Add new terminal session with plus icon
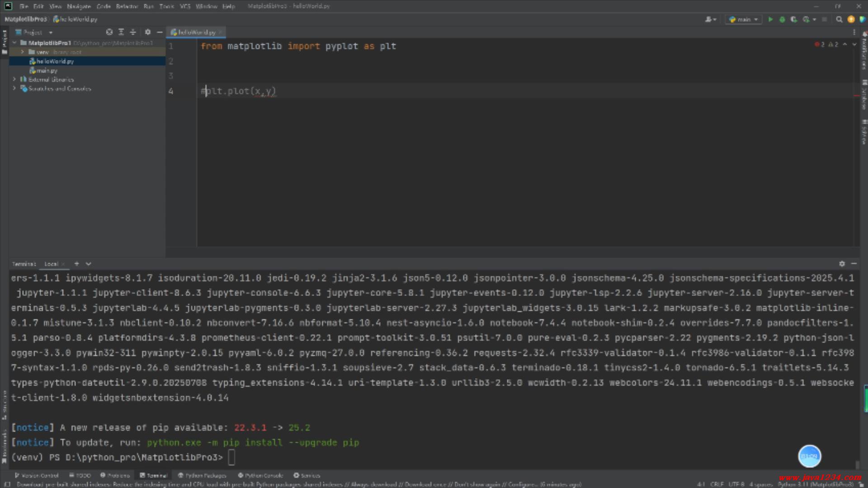Screen dimensions: 868x488 76,263
